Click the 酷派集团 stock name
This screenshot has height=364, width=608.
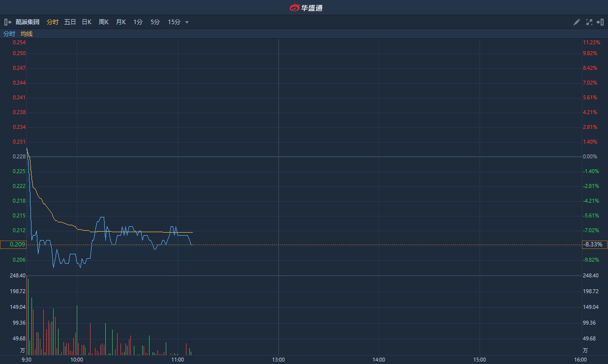28,22
